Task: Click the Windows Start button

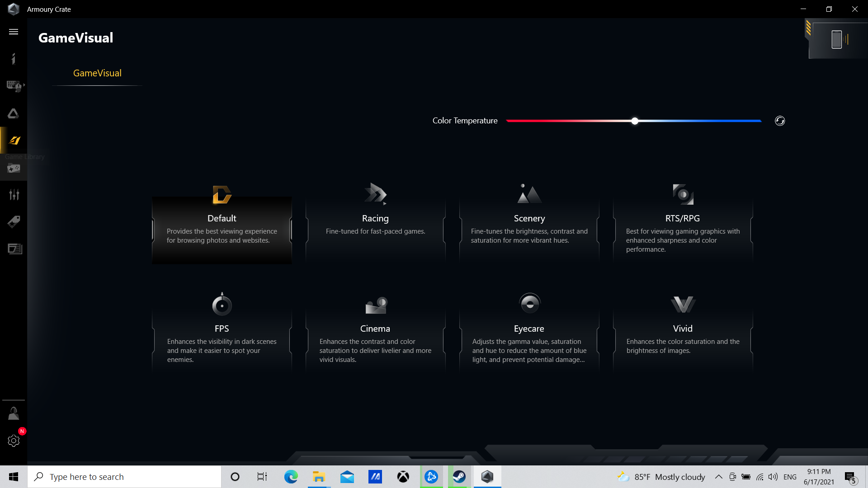Action: pyautogui.click(x=14, y=477)
